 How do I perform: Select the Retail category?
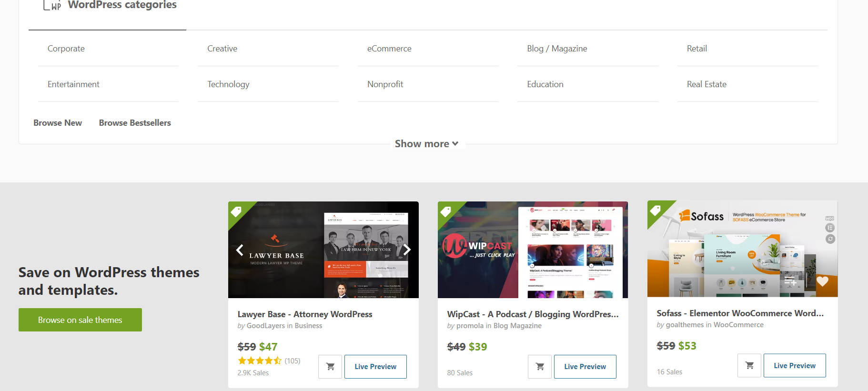[x=696, y=49]
